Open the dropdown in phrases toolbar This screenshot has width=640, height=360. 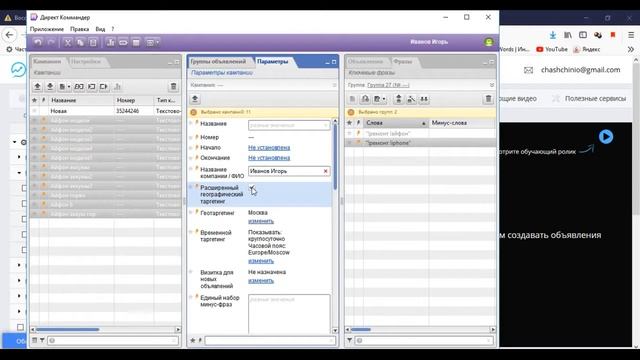click(x=380, y=99)
